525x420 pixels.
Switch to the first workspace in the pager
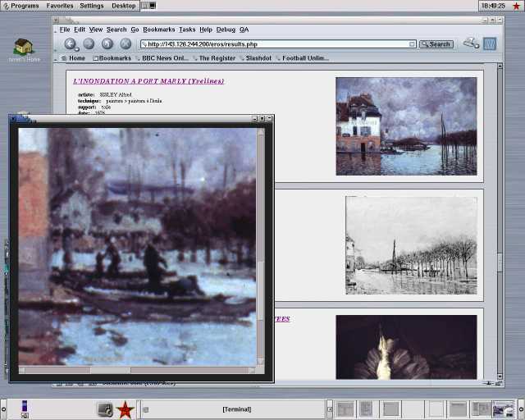pyautogui.click(x=345, y=409)
